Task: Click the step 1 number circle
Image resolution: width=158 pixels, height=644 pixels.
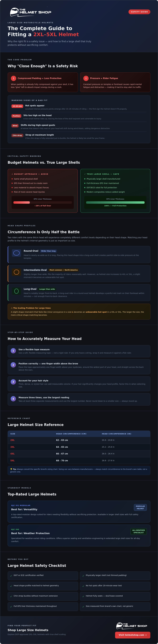Action: [13, 351]
